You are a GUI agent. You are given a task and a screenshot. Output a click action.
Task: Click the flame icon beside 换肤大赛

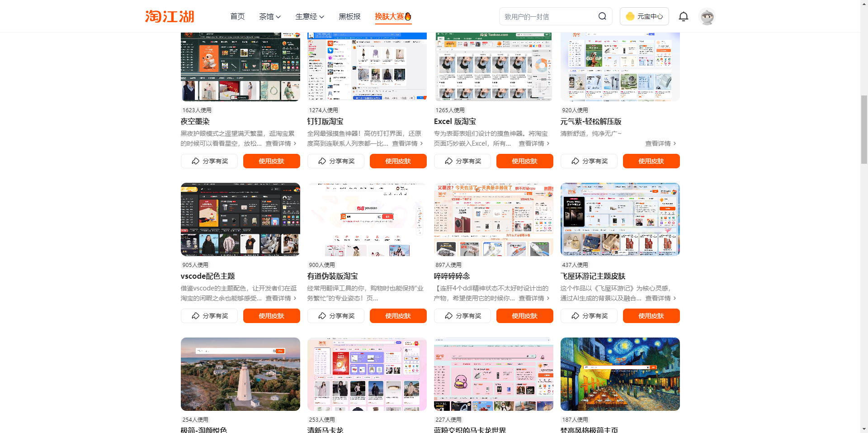tap(408, 16)
